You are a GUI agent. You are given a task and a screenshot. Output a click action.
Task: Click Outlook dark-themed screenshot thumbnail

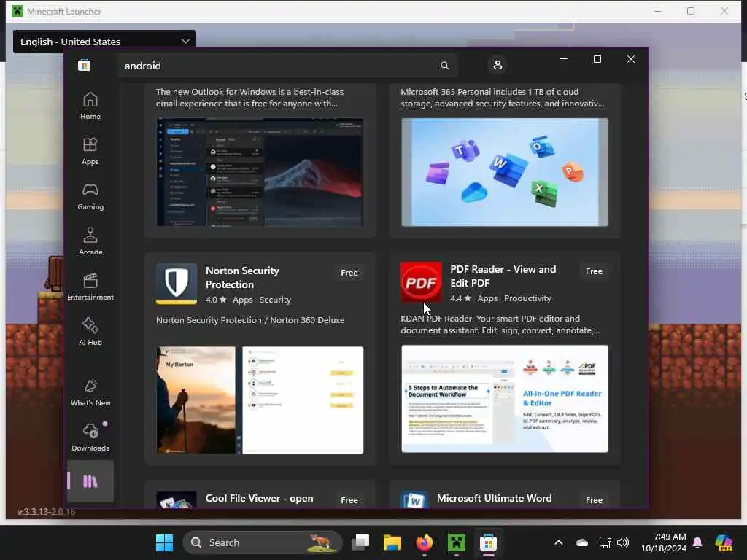(260, 172)
